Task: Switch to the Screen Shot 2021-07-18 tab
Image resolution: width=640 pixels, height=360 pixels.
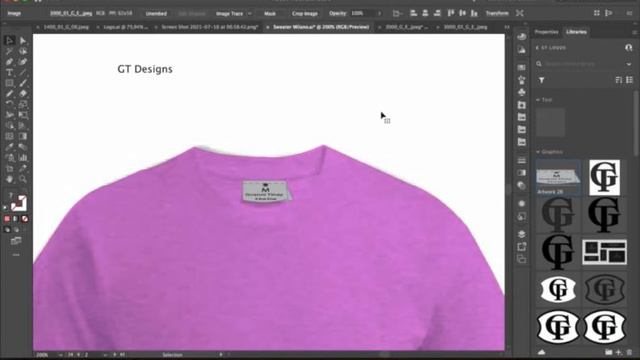Action: click(x=209, y=27)
